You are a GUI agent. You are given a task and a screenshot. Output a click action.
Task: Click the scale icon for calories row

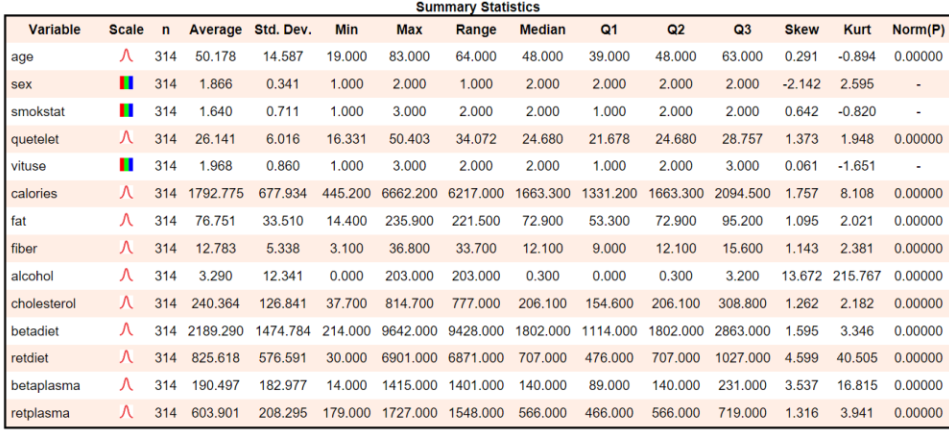(x=126, y=193)
